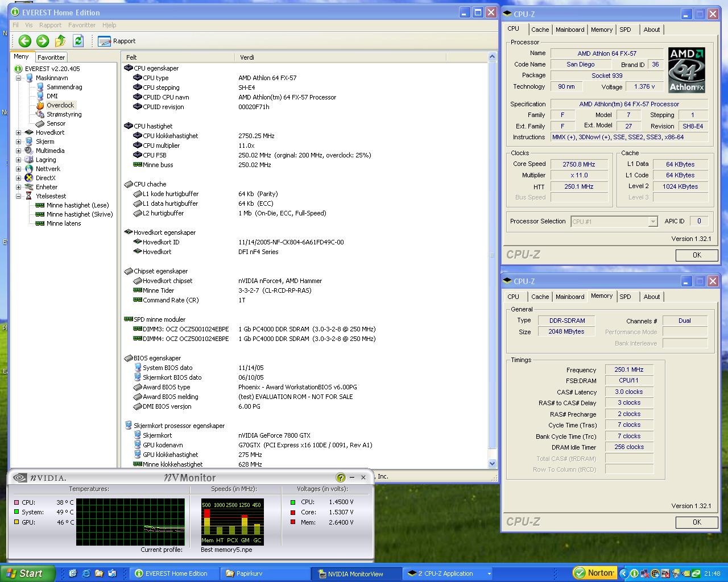The height and width of the screenshot is (582, 728).
Task: Switch to CPU tab in bottom CPU-Z window
Action: tap(513, 297)
